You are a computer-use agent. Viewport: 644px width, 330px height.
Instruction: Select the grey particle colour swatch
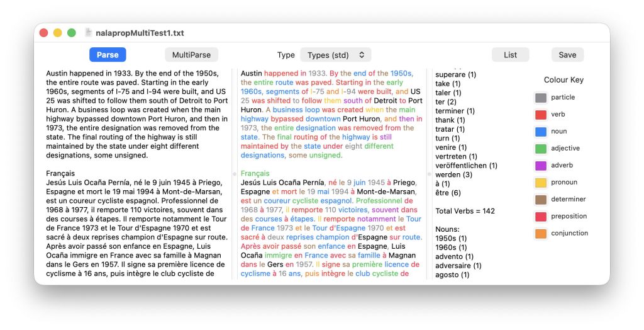(x=540, y=98)
